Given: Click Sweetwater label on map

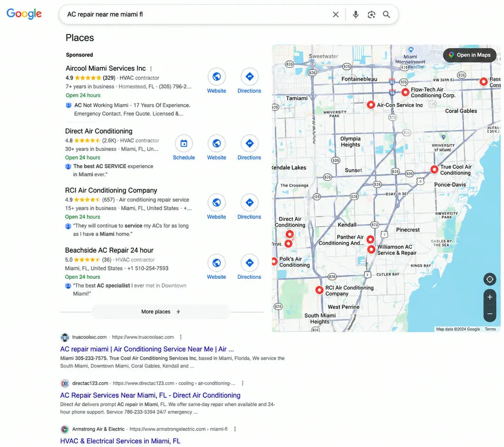Looking at the screenshot, I should 323,56.
